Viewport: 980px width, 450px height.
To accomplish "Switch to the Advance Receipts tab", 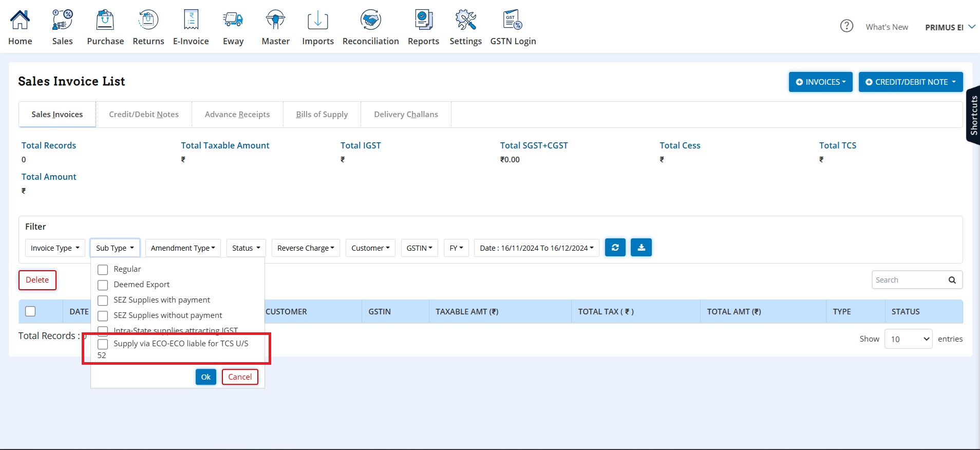I will coord(237,115).
